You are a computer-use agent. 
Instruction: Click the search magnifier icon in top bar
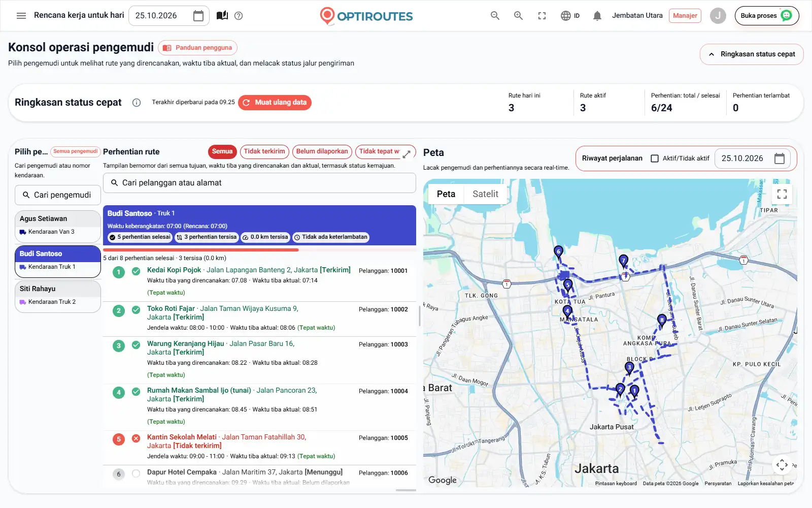point(495,16)
